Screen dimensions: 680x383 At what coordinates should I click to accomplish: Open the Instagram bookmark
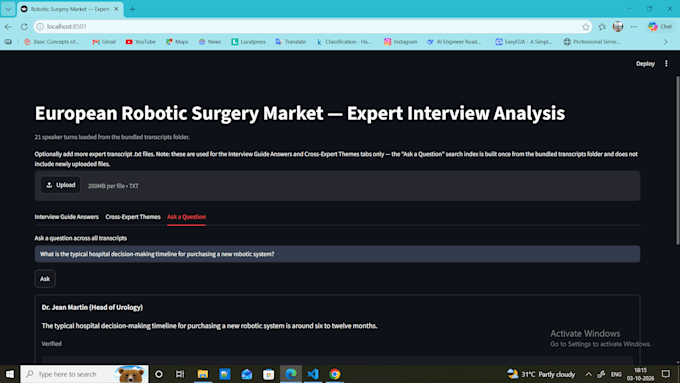(400, 42)
